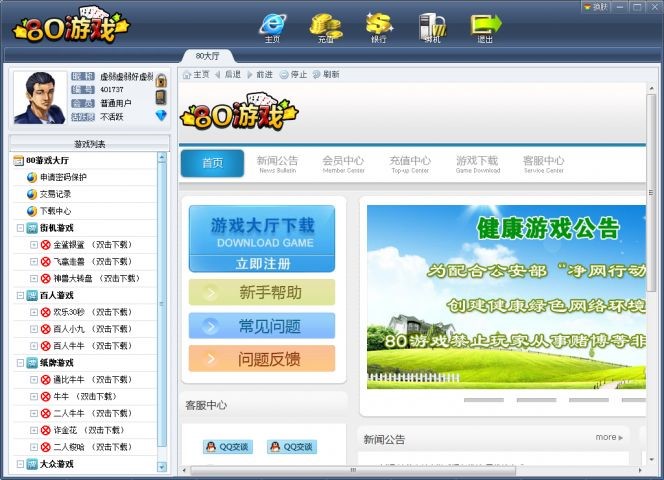The image size is (664, 480).
Task: Click the third banner slide indicator bar
Action: (x=589, y=400)
